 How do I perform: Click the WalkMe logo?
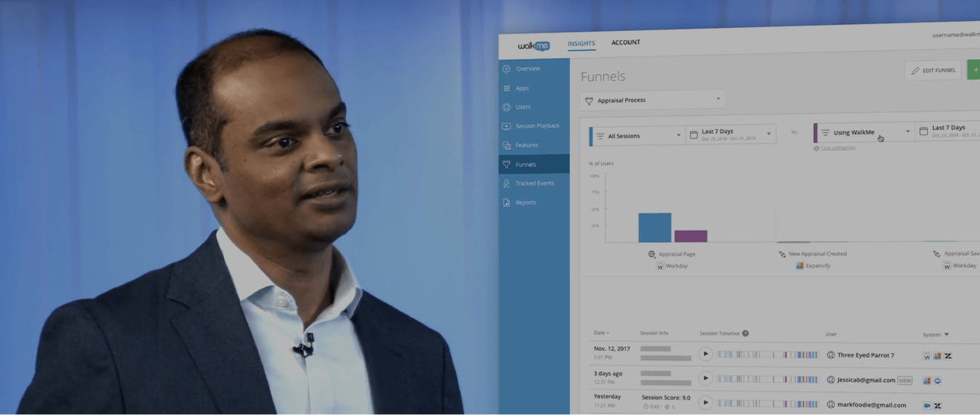pos(534,46)
